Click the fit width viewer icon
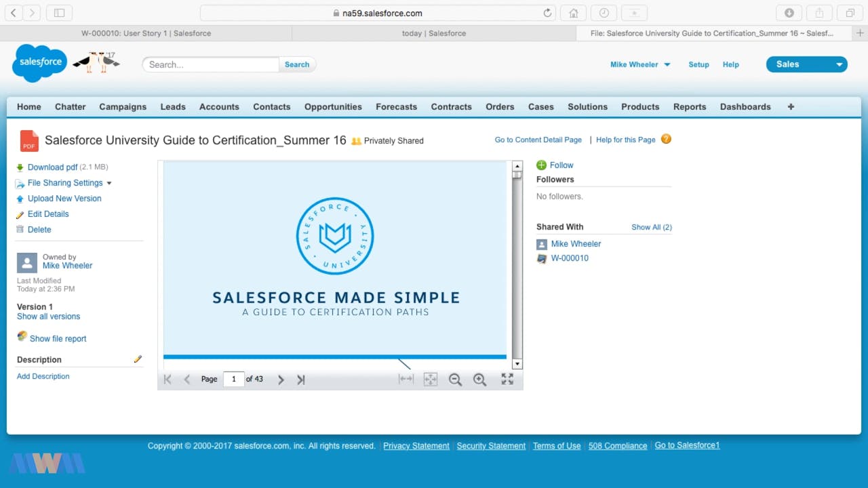 coord(406,379)
